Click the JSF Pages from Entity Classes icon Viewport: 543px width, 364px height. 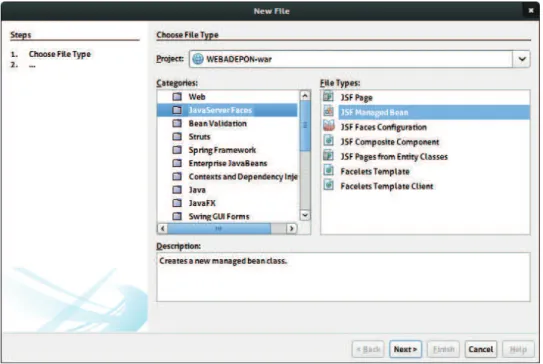click(x=328, y=156)
